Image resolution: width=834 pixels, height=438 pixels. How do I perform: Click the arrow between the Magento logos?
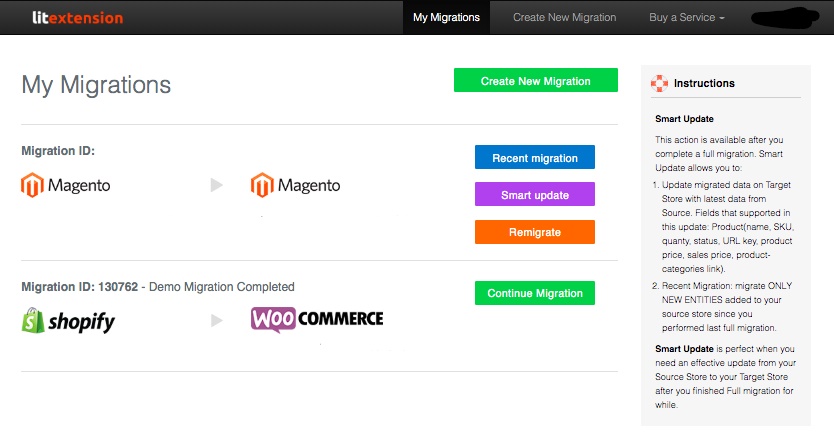coord(216,185)
